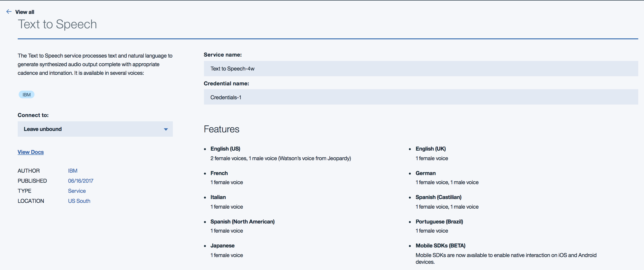Click the Features section heading
This screenshot has width=644, height=270.
[x=221, y=129]
